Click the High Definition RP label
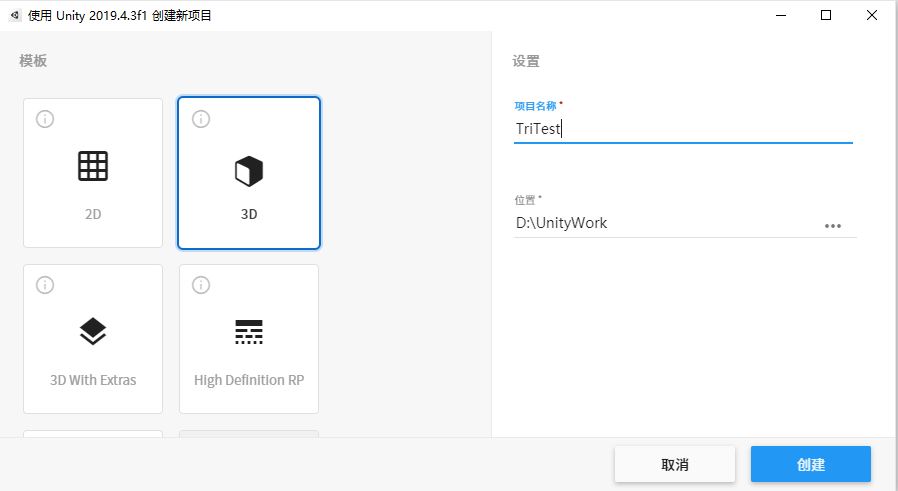The height and width of the screenshot is (491, 898). 249,380
